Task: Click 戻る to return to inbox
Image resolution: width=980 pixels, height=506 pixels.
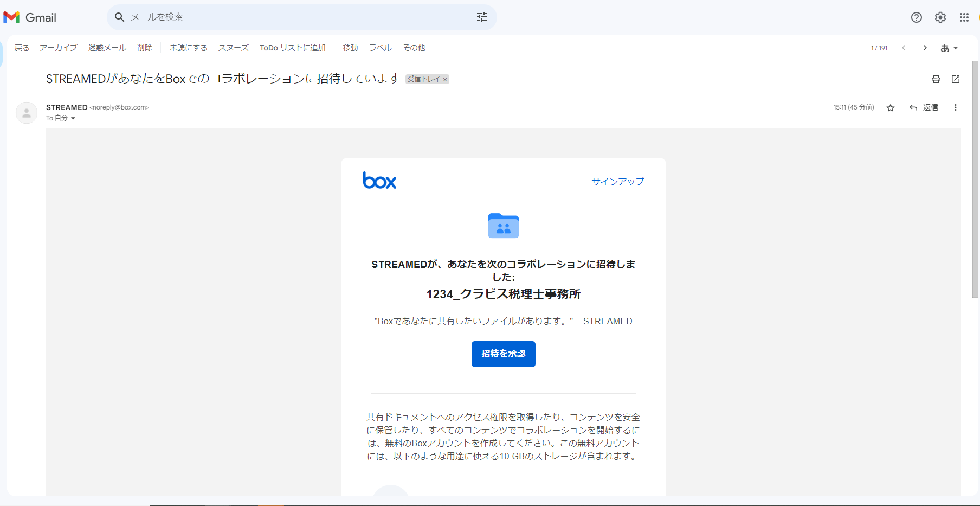Action: 22,48
